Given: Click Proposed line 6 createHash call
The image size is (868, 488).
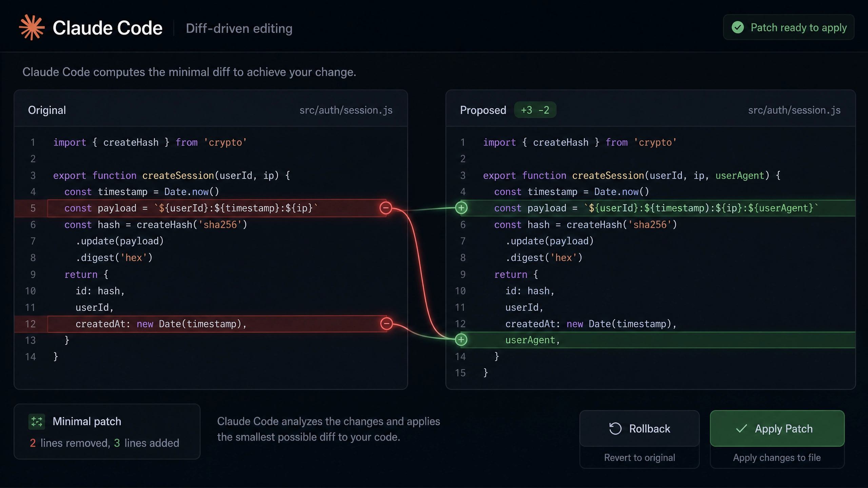Looking at the screenshot, I should 586,225.
